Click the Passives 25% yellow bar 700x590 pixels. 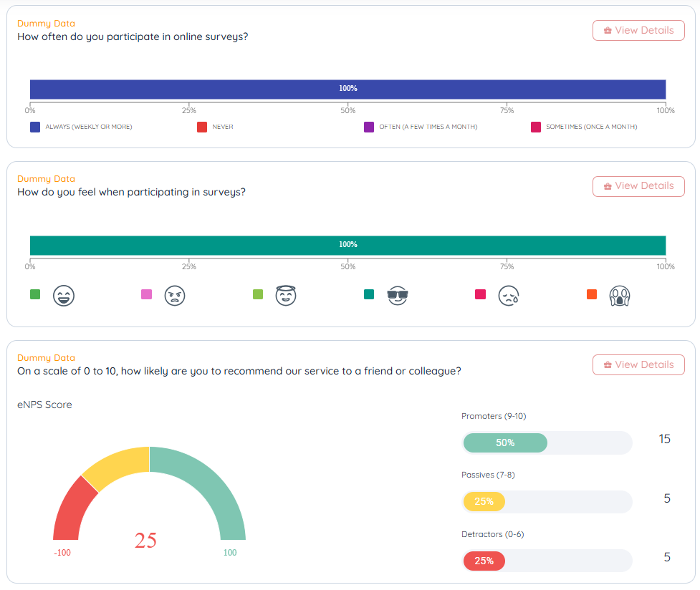tap(484, 502)
